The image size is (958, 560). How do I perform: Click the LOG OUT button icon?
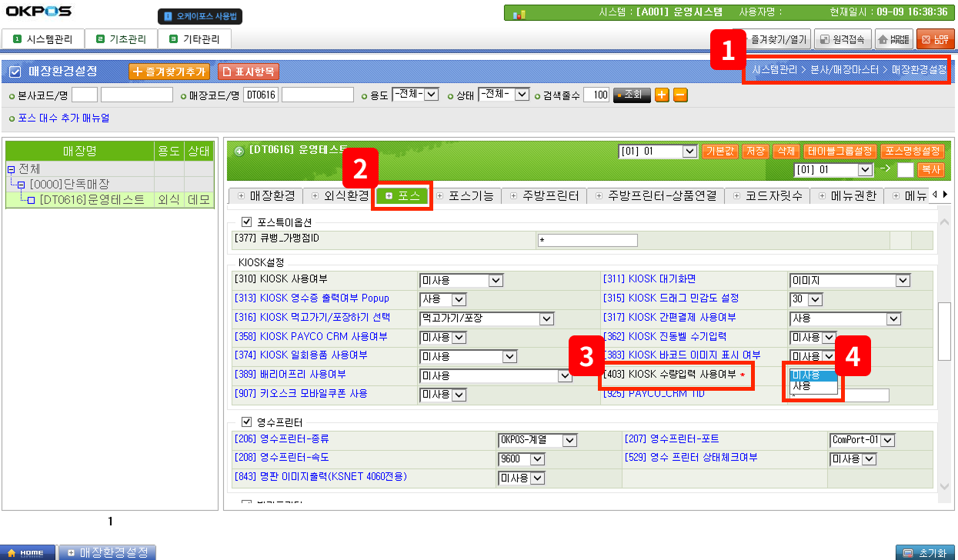coord(935,38)
